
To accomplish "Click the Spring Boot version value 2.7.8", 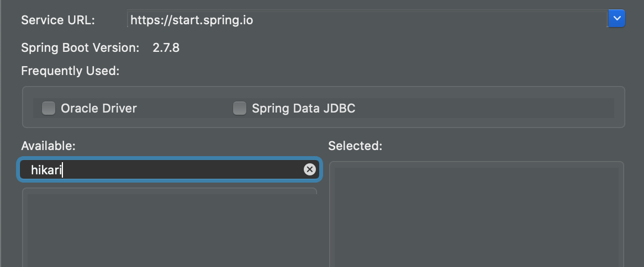I will [166, 48].
